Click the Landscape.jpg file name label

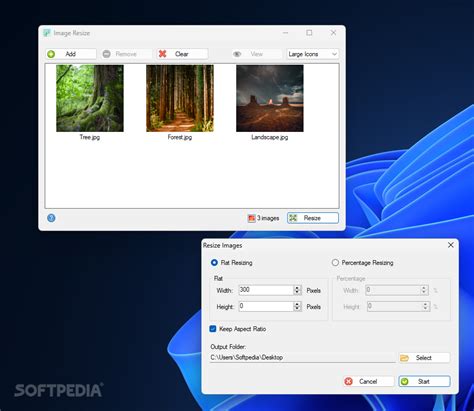point(270,137)
